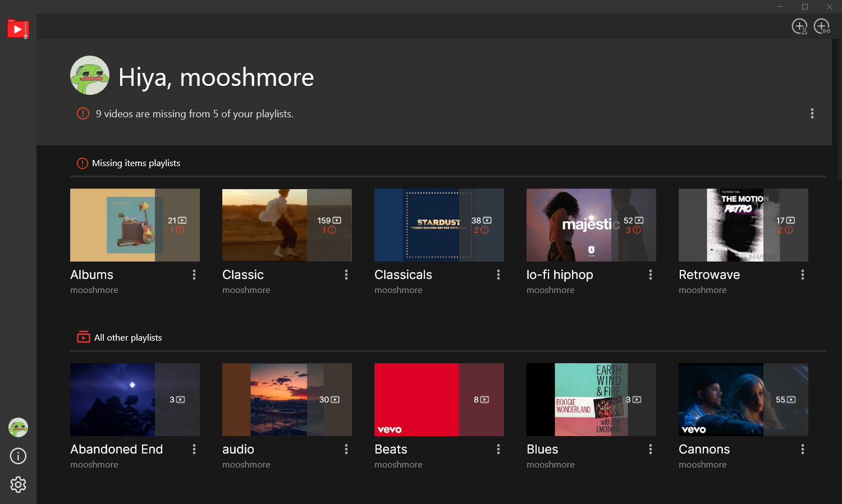Open Albums playlist options menu

pyautogui.click(x=194, y=274)
